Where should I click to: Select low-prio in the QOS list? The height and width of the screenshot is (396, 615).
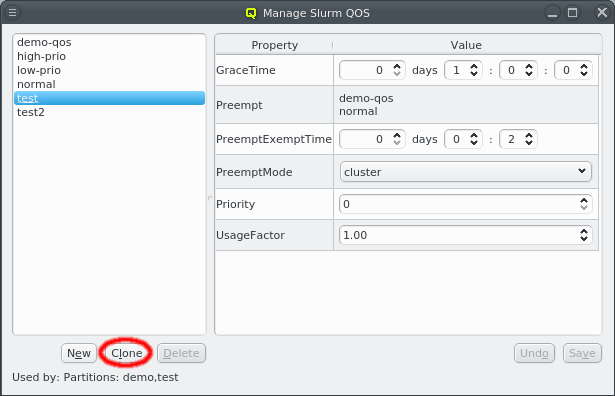pyautogui.click(x=109, y=70)
